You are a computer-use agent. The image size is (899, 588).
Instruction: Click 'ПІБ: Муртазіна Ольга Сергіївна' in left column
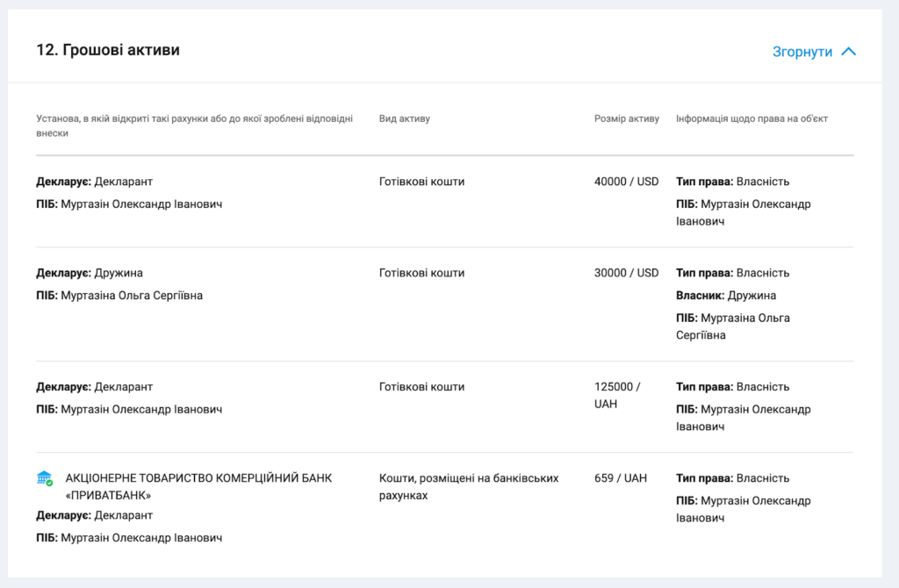(x=119, y=296)
